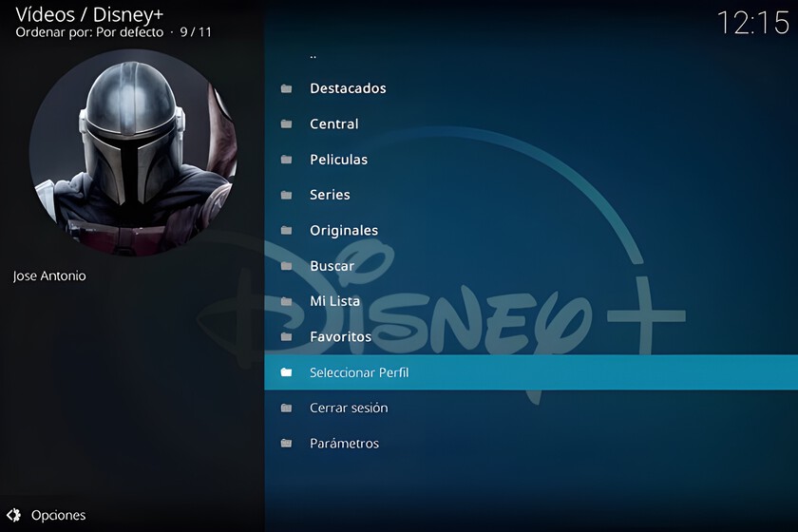Click the folder icon beside Mi Lista

coord(287,301)
